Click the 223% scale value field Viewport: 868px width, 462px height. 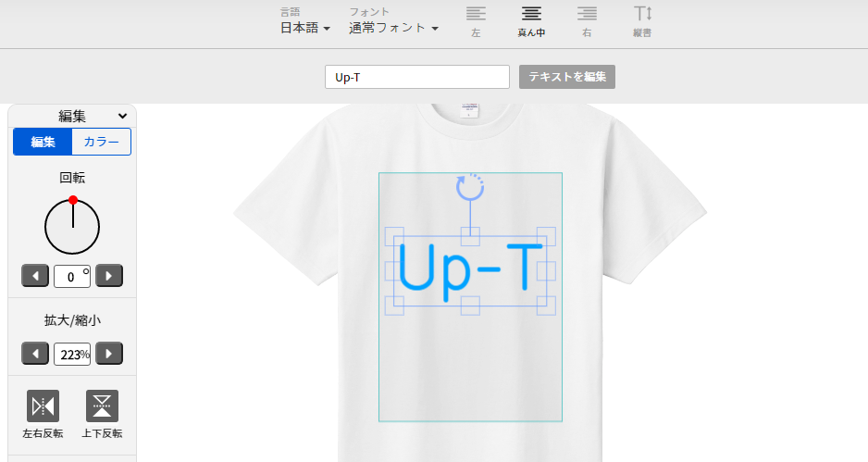72,354
